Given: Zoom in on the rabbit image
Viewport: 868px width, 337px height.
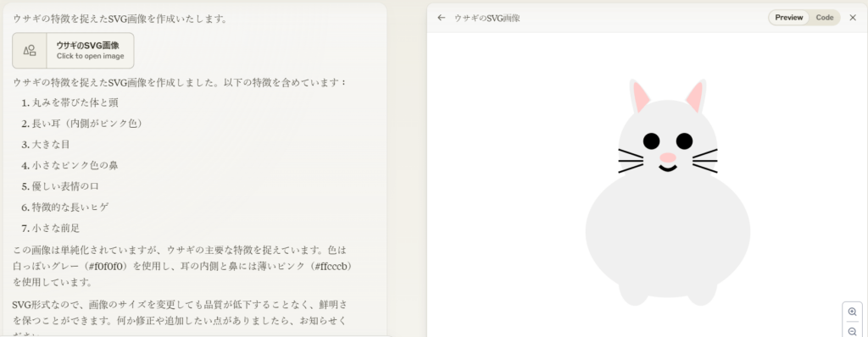Looking at the screenshot, I should [x=852, y=312].
